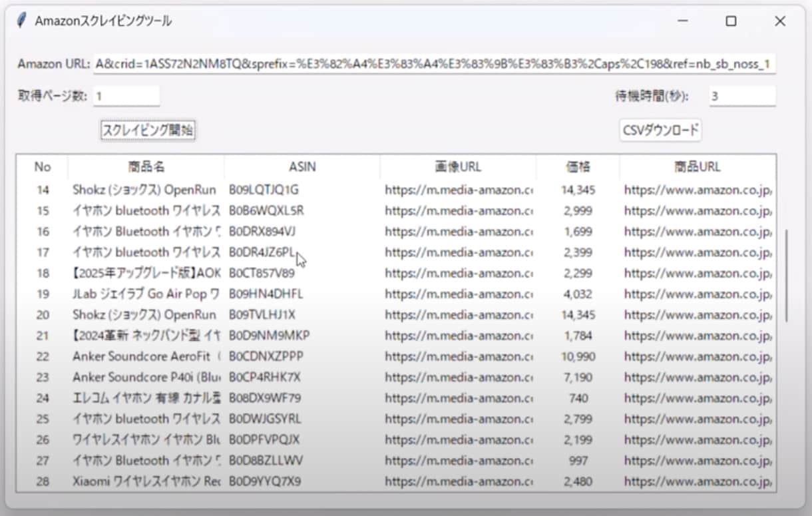
Task: Click product name 【2024革新 ネックバンド型
Action: click(146, 335)
